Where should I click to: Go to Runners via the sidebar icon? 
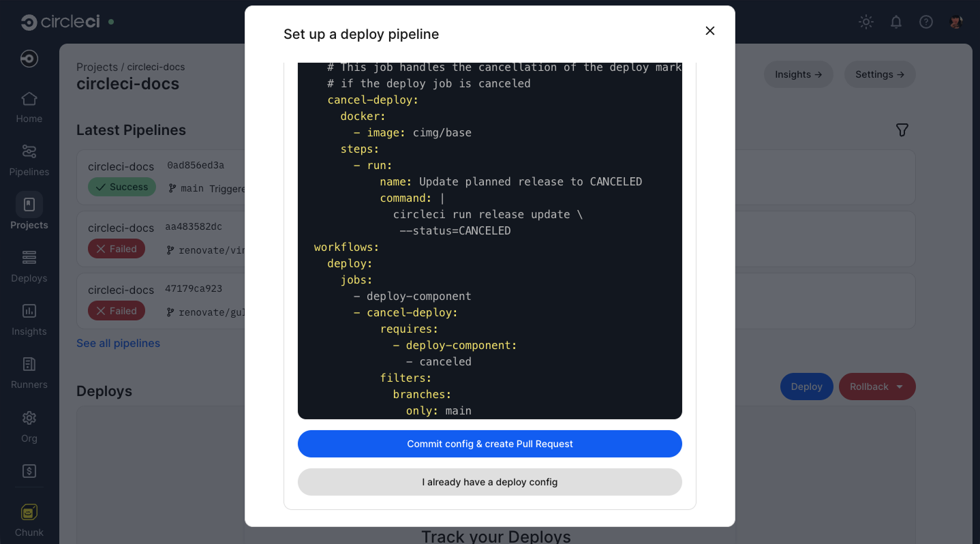coord(29,372)
